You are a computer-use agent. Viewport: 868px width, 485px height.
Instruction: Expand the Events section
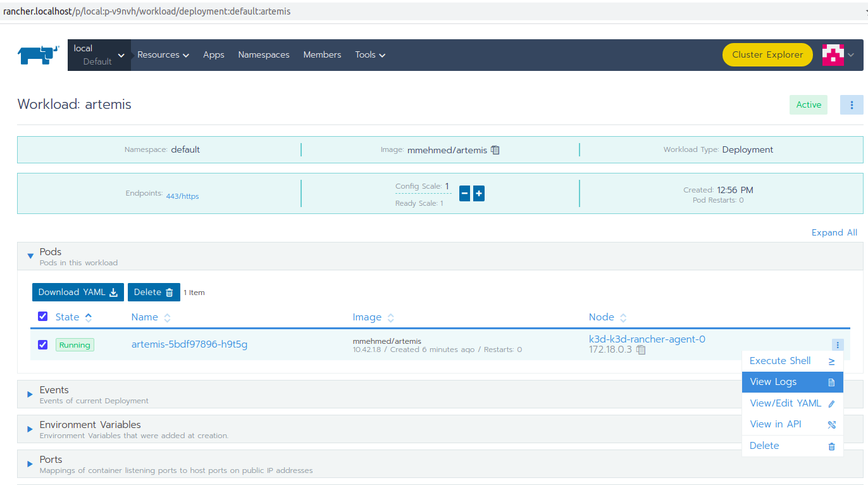pos(30,394)
